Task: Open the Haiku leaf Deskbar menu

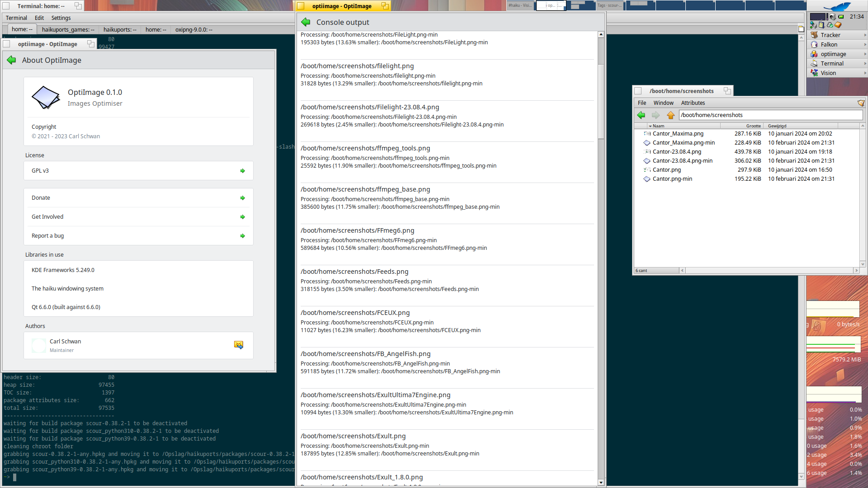Action: (x=837, y=6)
